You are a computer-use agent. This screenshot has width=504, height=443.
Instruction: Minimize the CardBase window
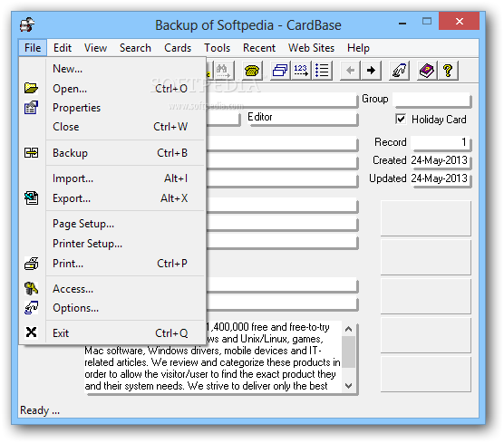point(402,23)
